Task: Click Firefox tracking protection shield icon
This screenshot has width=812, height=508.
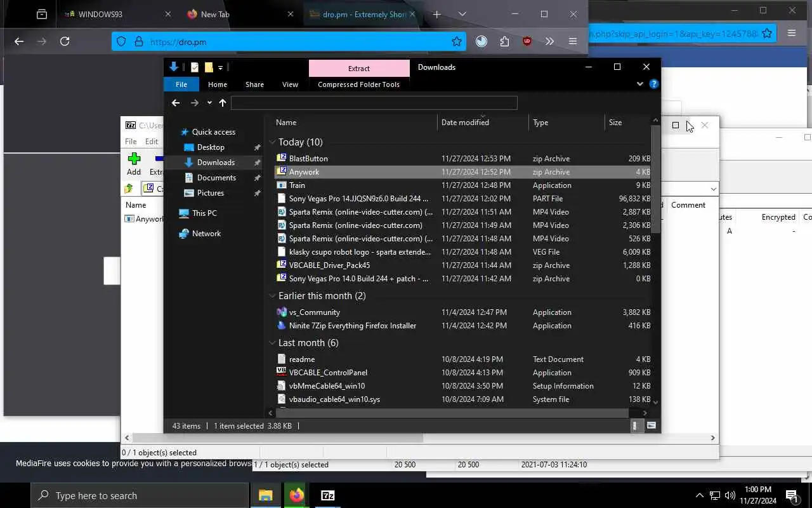Action: pyautogui.click(x=122, y=42)
